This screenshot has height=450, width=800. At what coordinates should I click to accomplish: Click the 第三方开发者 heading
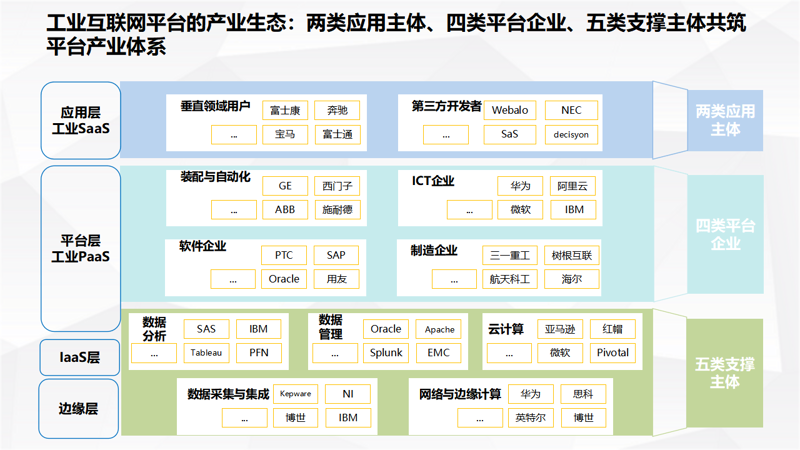pyautogui.click(x=446, y=106)
